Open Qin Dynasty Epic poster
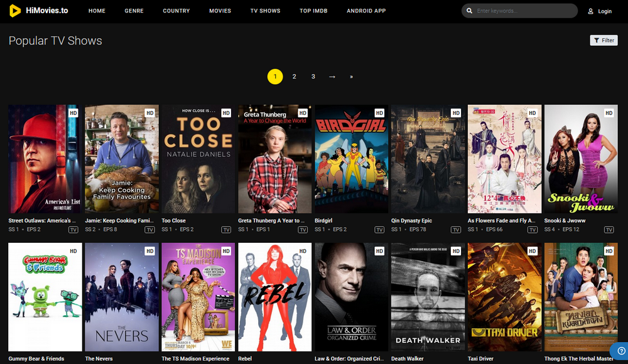The width and height of the screenshot is (628, 364). click(x=428, y=159)
